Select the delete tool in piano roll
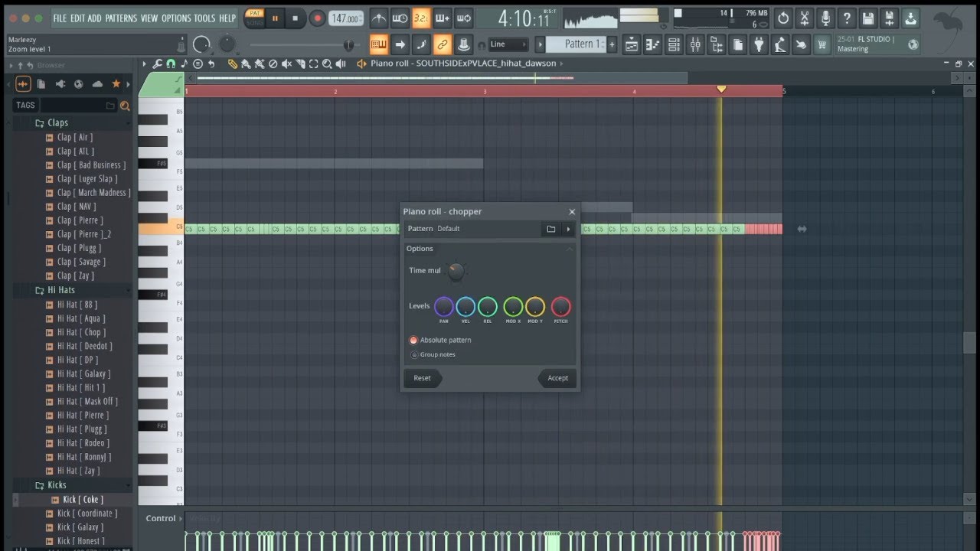 [x=273, y=64]
